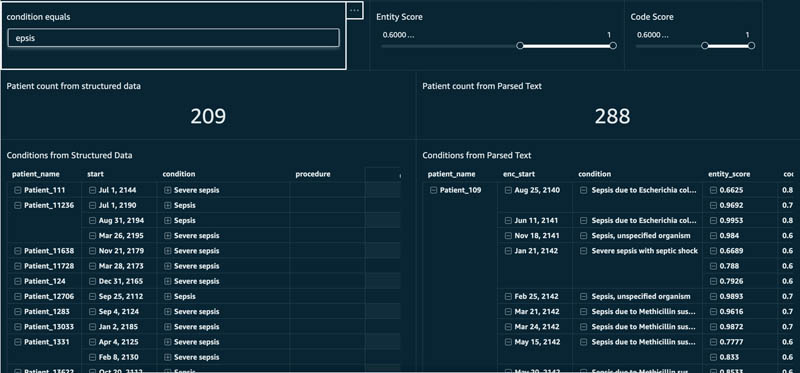Viewport: 800px width, 373px height.
Task: Collapse the 0.6625 entity score row
Action: 713,190
